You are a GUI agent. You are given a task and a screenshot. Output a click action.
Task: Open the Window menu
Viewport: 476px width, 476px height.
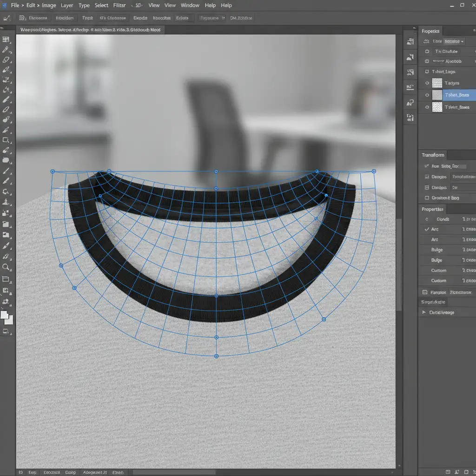(190, 5)
